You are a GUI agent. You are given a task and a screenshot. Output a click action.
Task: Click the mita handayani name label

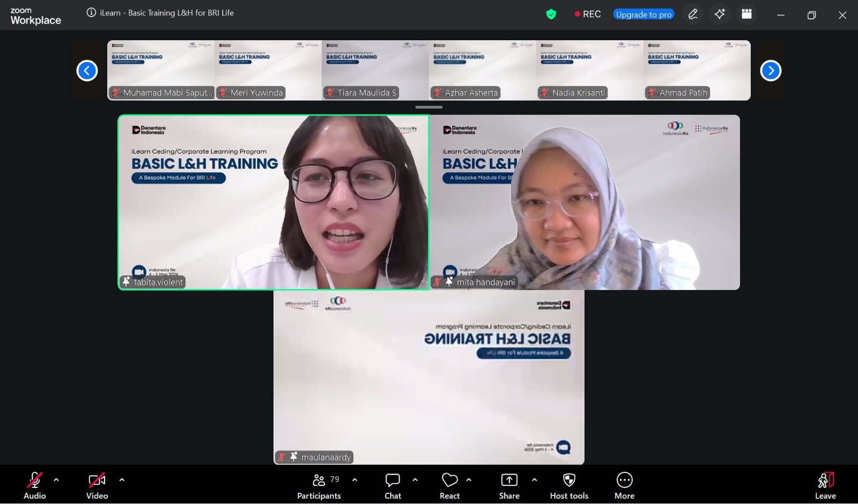(486, 282)
